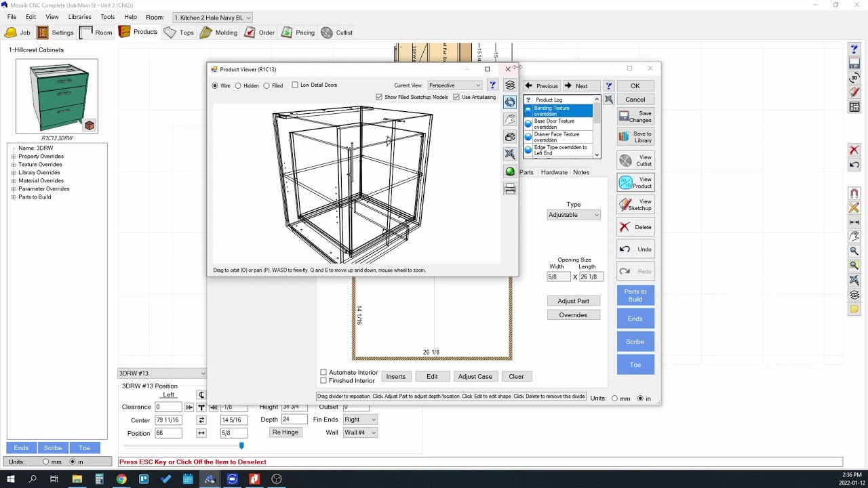Click the save floppy icon in right toolbar

[854, 64]
